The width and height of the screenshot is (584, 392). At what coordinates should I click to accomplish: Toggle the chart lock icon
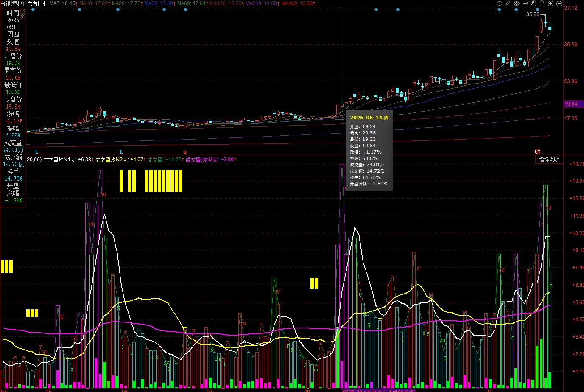coord(542,3)
